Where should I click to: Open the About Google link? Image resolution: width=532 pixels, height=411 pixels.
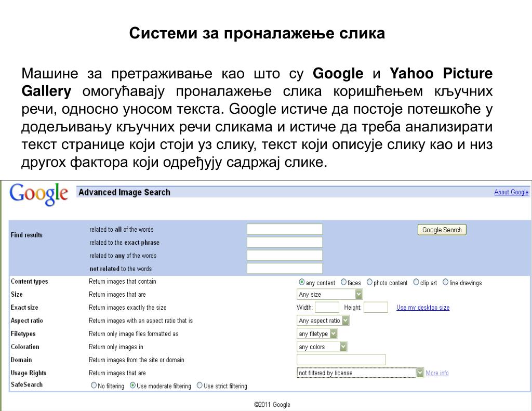tap(511, 192)
